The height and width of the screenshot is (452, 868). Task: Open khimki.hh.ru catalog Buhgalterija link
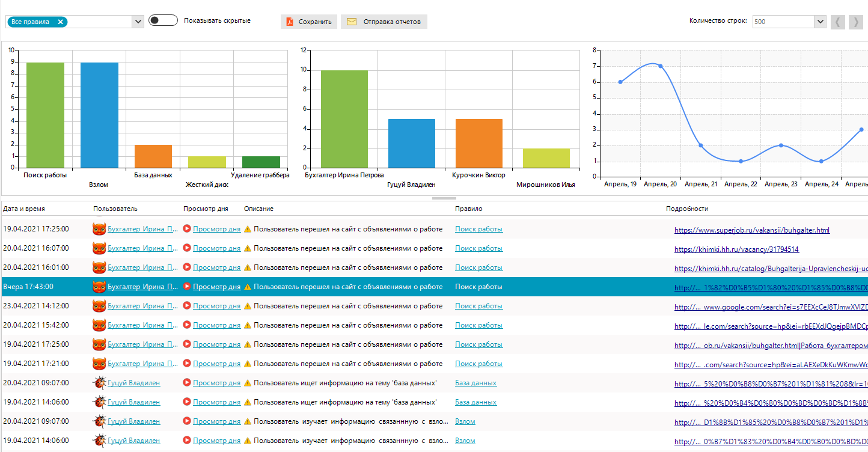coord(771,269)
